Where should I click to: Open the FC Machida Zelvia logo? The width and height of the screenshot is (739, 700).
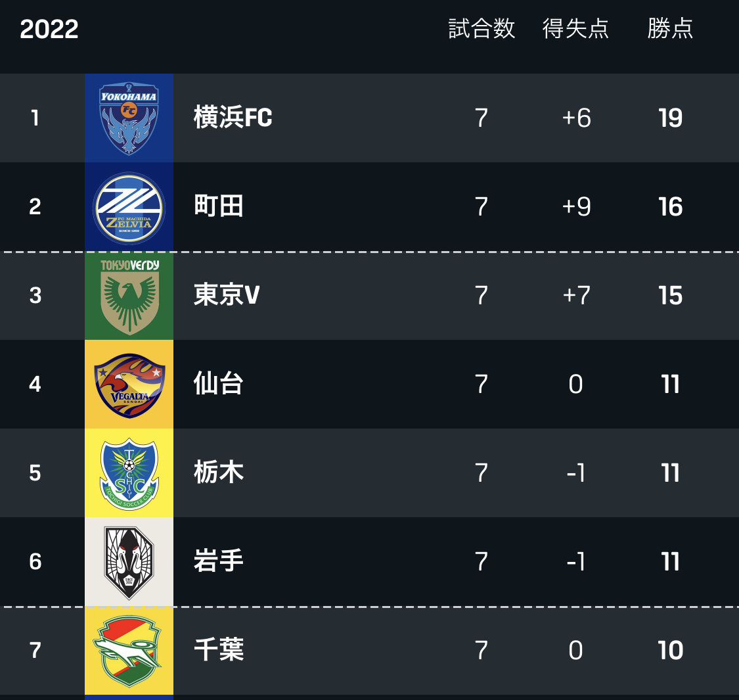pos(129,207)
